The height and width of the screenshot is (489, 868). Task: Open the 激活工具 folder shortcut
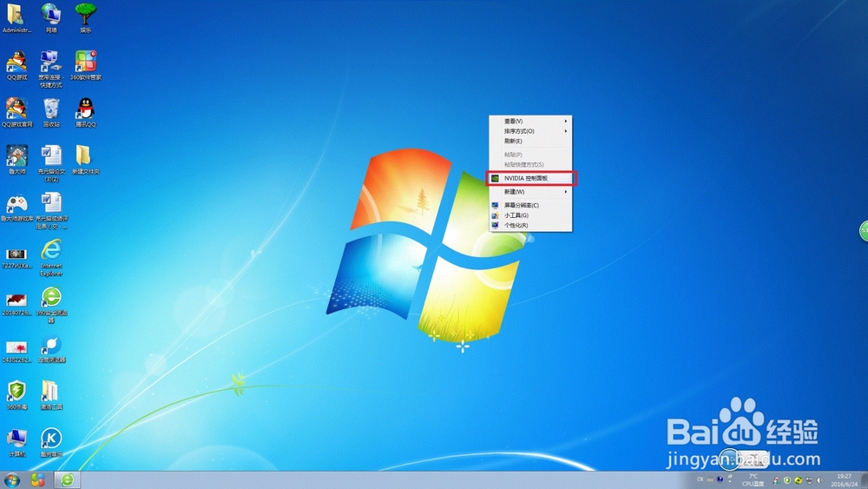coord(51,395)
